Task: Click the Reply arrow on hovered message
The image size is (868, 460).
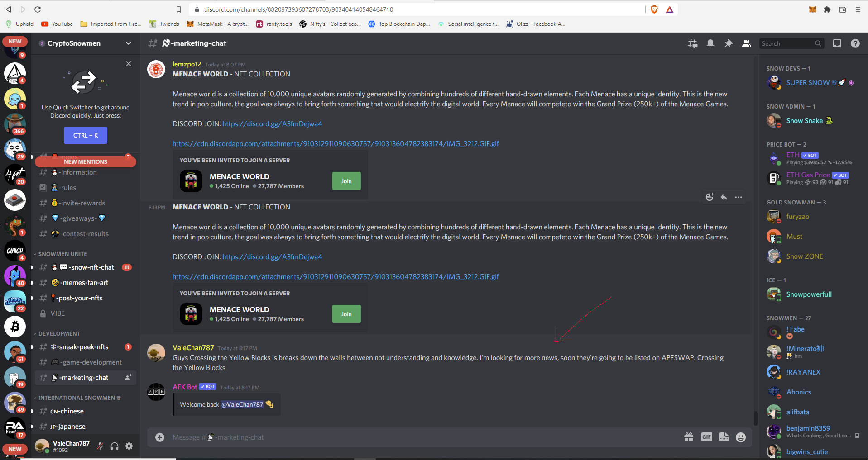Action: [x=724, y=197]
